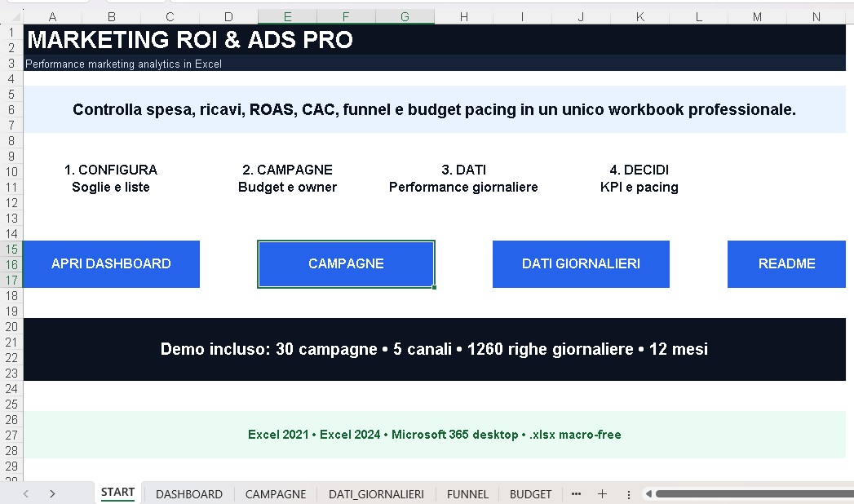Add a new sheet with plus icon
854x504 pixels.
[x=602, y=494]
